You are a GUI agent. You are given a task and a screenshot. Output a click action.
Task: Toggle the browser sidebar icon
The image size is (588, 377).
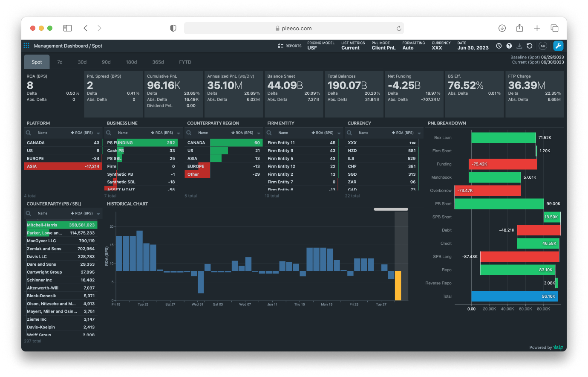click(67, 28)
